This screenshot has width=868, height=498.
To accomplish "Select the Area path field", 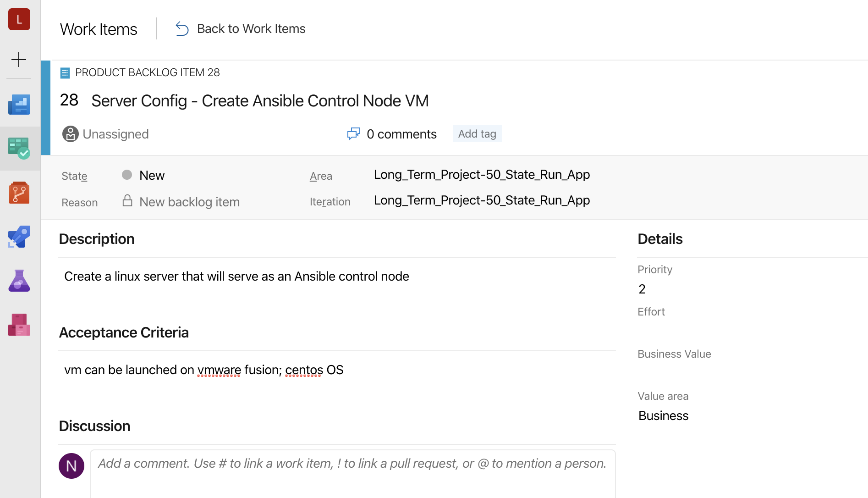I will coord(481,175).
